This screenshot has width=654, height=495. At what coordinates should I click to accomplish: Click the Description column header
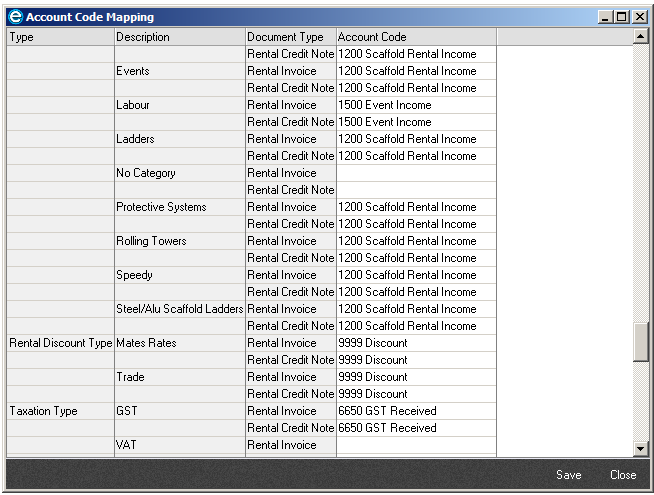[x=180, y=37]
